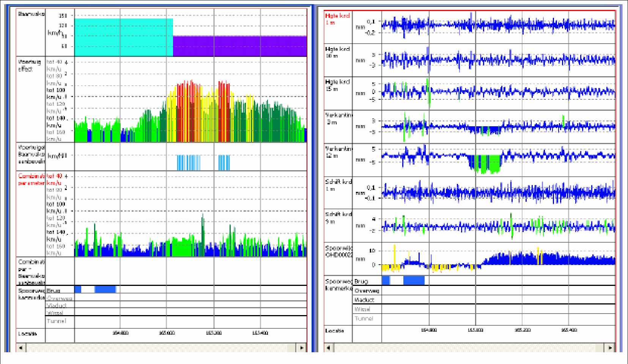Select the Locatie label in left panel
Screen dimensions: 628x364
click(x=28, y=333)
